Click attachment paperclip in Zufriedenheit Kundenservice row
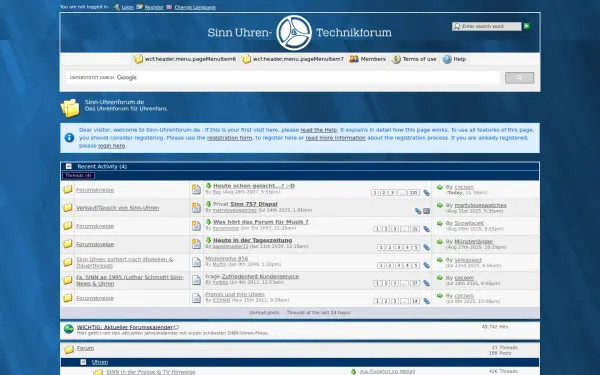Viewport: 600px width, 375px height. (426, 283)
